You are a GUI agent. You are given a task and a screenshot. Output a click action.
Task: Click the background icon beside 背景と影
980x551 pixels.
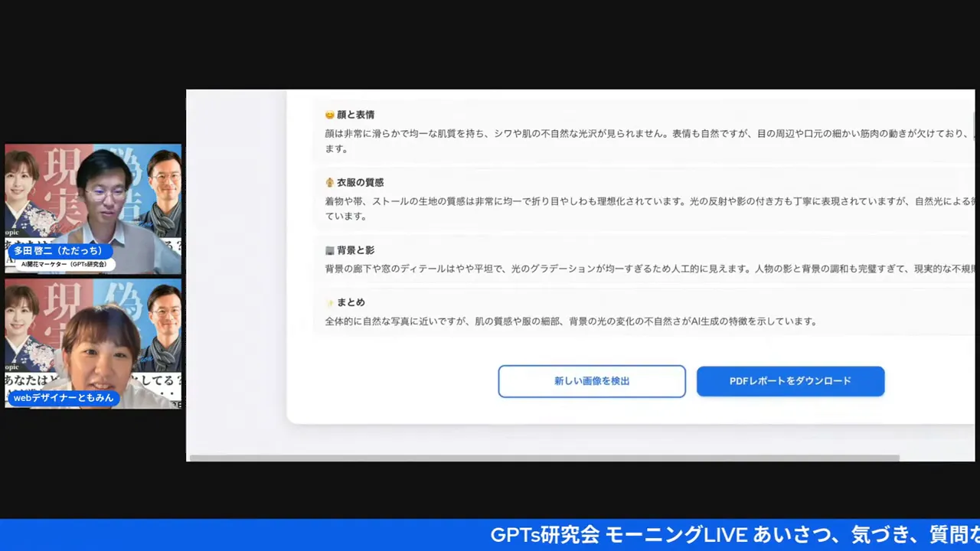[330, 250]
